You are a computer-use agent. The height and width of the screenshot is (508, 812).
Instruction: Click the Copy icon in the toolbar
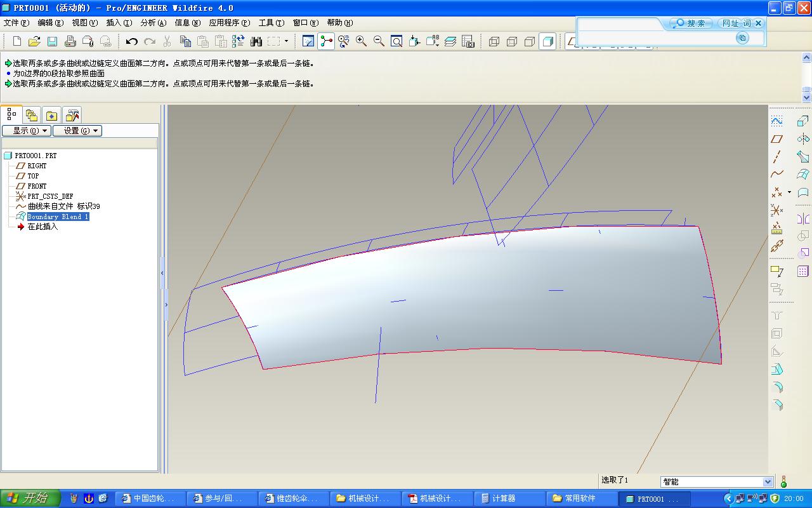(x=185, y=41)
